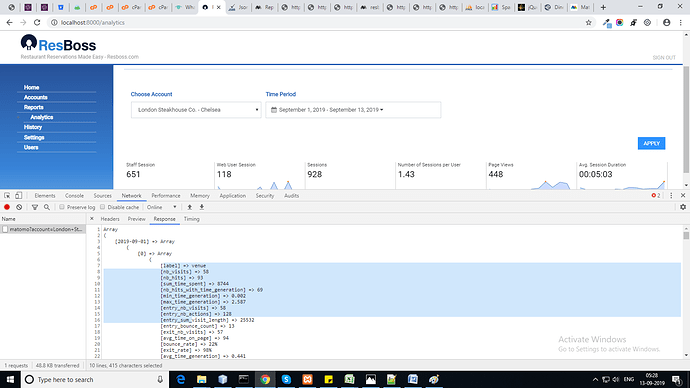The height and width of the screenshot is (388, 690).
Task: Go to Users in the sidebar
Action: pyautogui.click(x=31, y=147)
